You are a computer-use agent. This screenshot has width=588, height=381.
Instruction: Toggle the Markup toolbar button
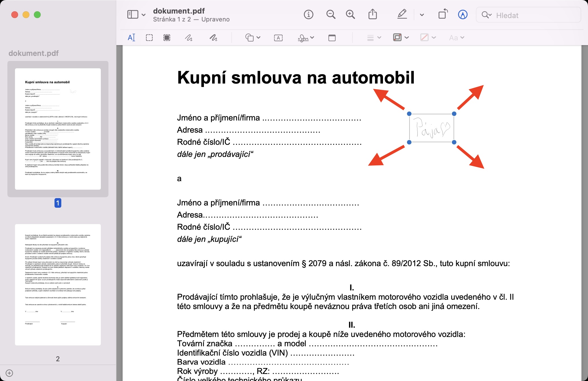click(462, 14)
